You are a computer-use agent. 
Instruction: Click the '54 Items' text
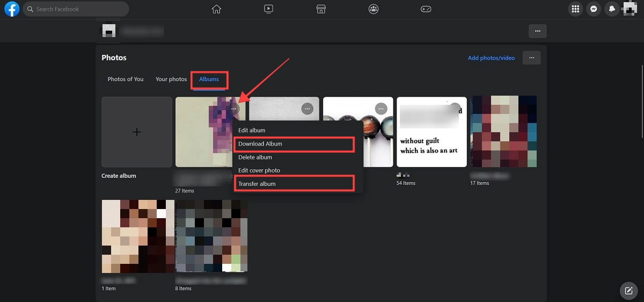coord(406,183)
